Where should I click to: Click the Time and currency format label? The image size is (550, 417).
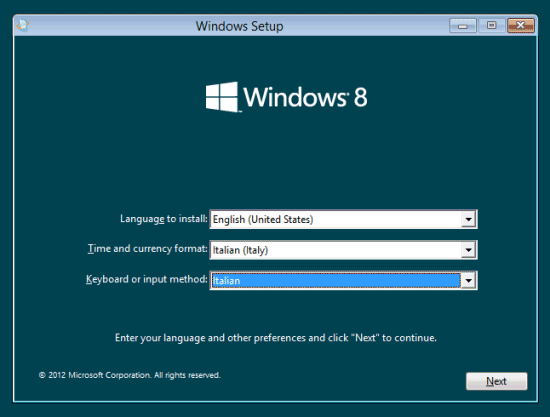(147, 249)
